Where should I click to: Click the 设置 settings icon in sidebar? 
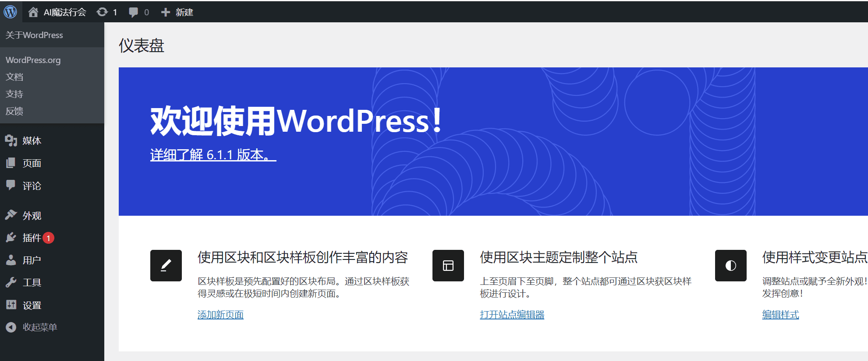(x=11, y=305)
